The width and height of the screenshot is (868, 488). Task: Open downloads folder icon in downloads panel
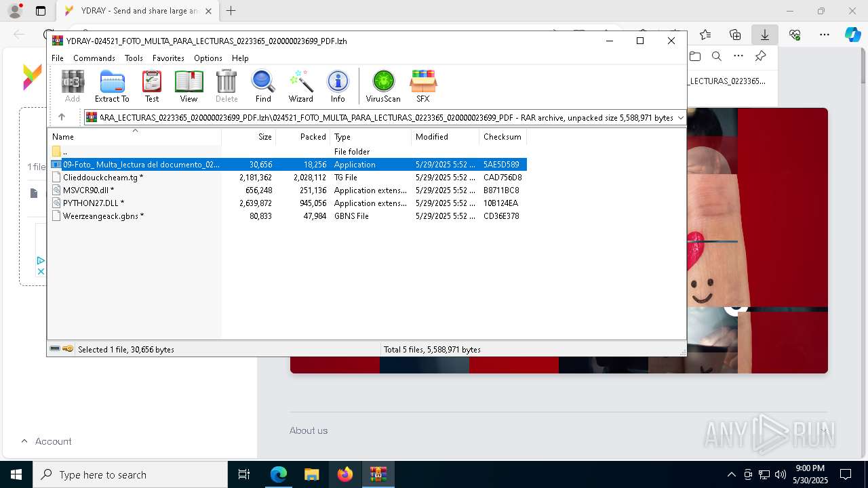tap(695, 56)
